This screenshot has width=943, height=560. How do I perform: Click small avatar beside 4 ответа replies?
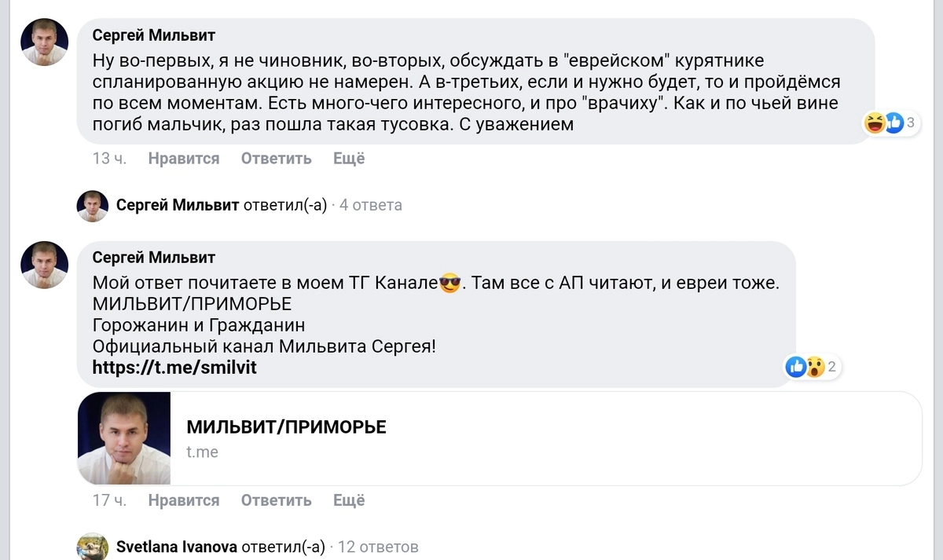(92, 206)
